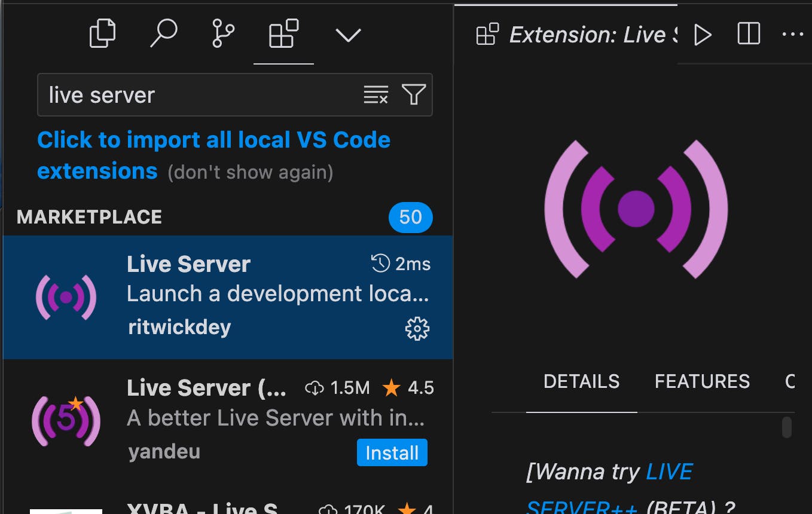Image resolution: width=812 pixels, height=514 pixels.
Task: Clear extensions search results icon
Action: (376, 94)
